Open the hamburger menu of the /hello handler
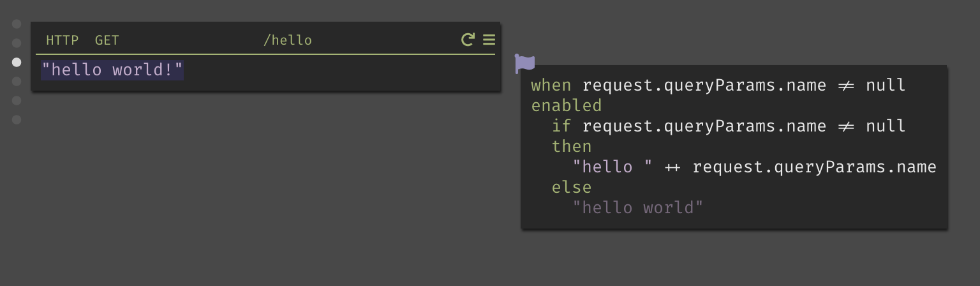 click(489, 40)
